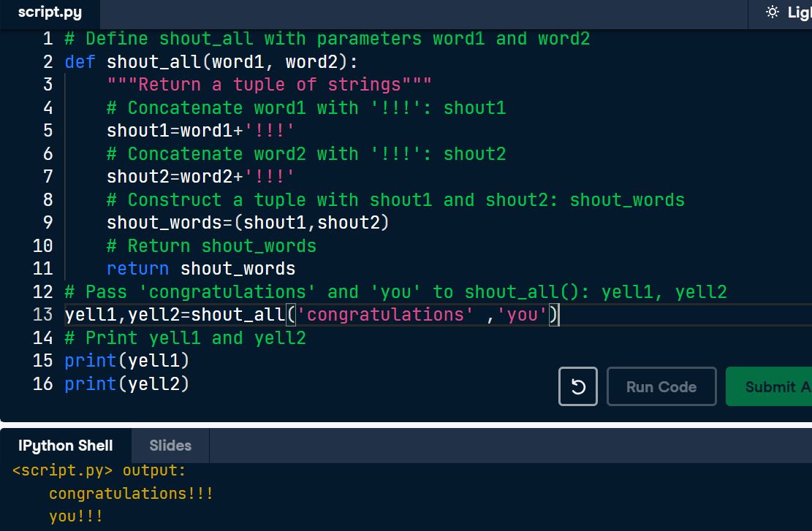
Task: Click the Run Code button
Action: [x=661, y=386]
